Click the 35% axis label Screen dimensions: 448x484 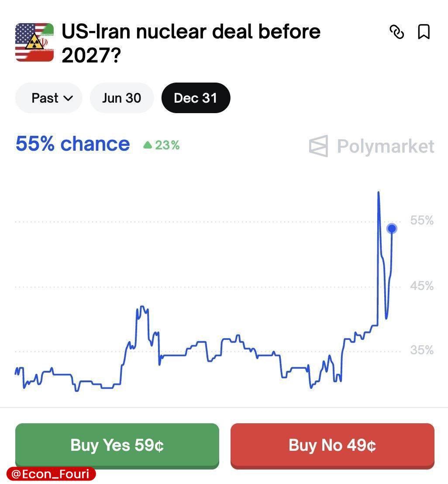pyautogui.click(x=422, y=350)
